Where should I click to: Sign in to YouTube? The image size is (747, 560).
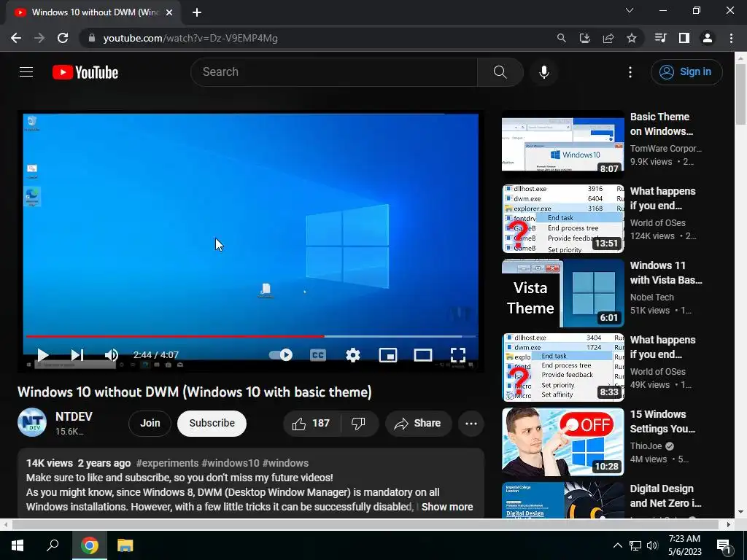click(686, 72)
